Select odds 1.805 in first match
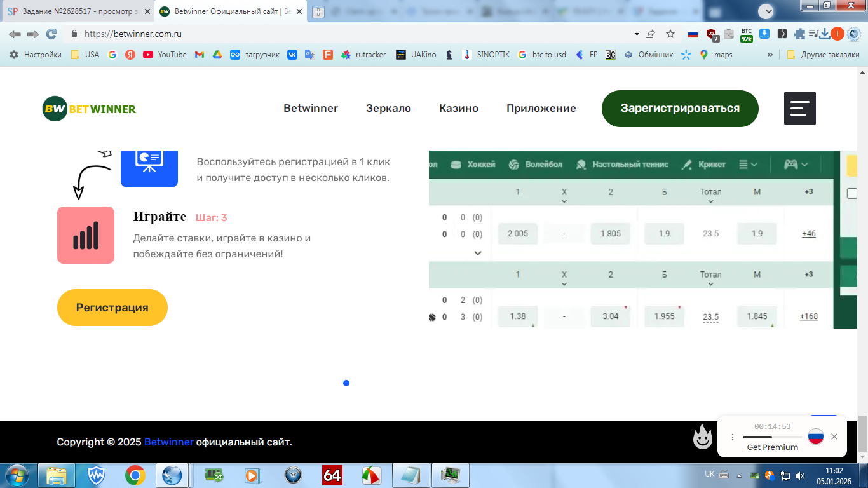Screen dimensions: 868x488 coord(611,234)
